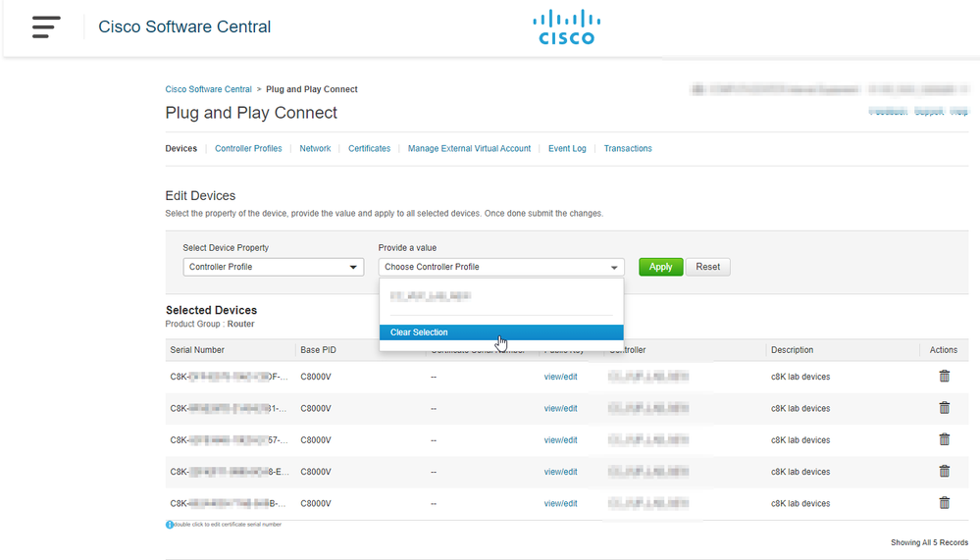980x560 pixels.
Task: Click the green Apply button
Action: [x=660, y=267]
